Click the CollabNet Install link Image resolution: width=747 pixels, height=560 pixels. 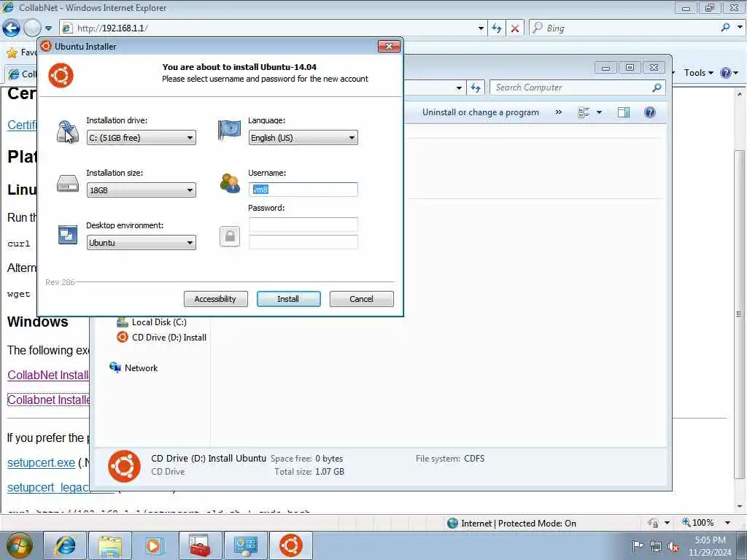[48, 375]
